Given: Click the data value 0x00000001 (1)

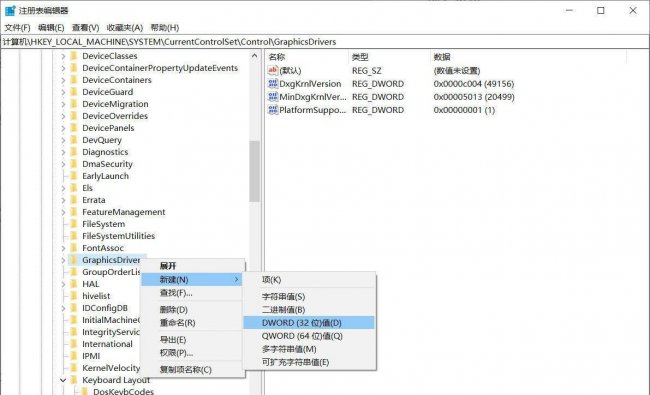Looking at the screenshot, I should tap(464, 110).
